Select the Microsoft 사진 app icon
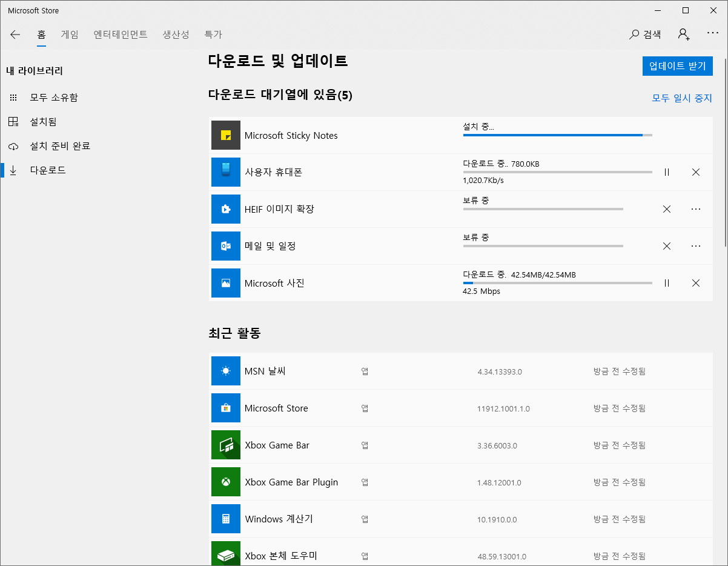This screenshot has width=728, height=566. click(225, 283)
